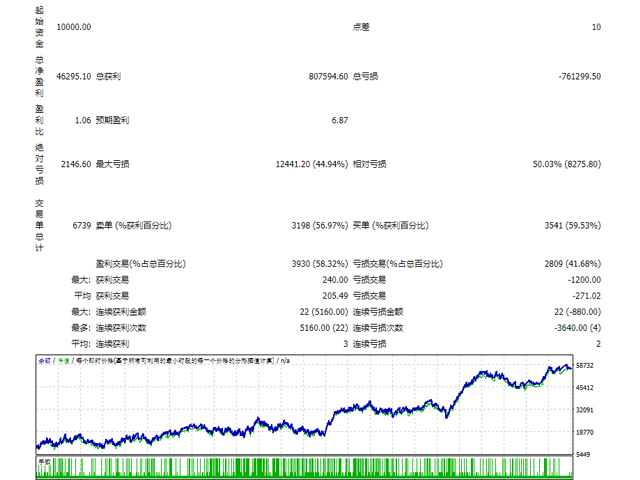Select average loss trade value -271.02

coord(587,296)
